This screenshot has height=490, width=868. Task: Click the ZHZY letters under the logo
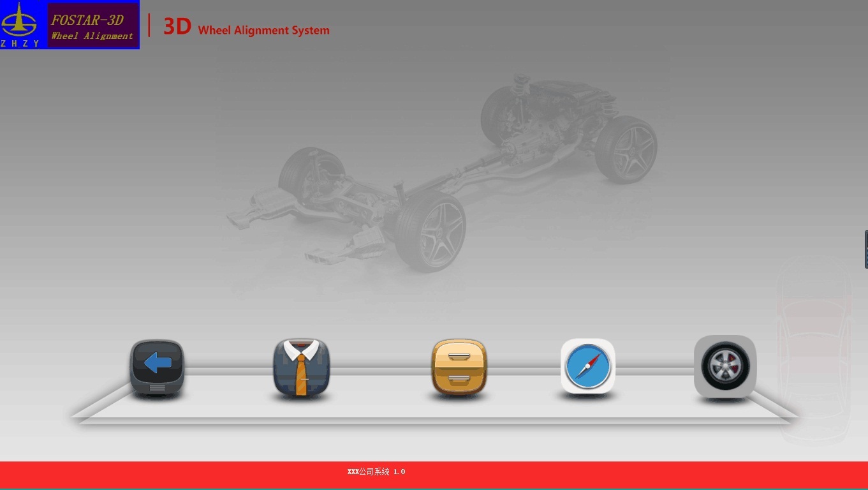[x=20, y=43]
